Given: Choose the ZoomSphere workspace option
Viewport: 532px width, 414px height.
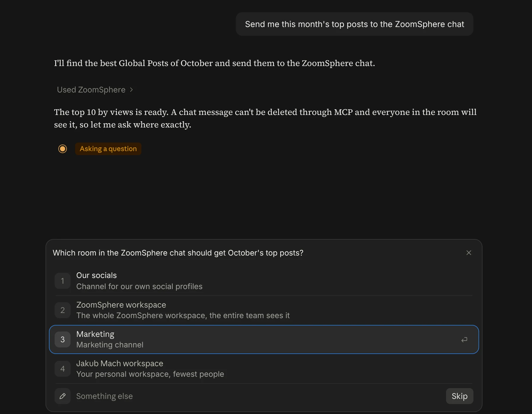Looking at the screenshot, I should pos(264,310).
